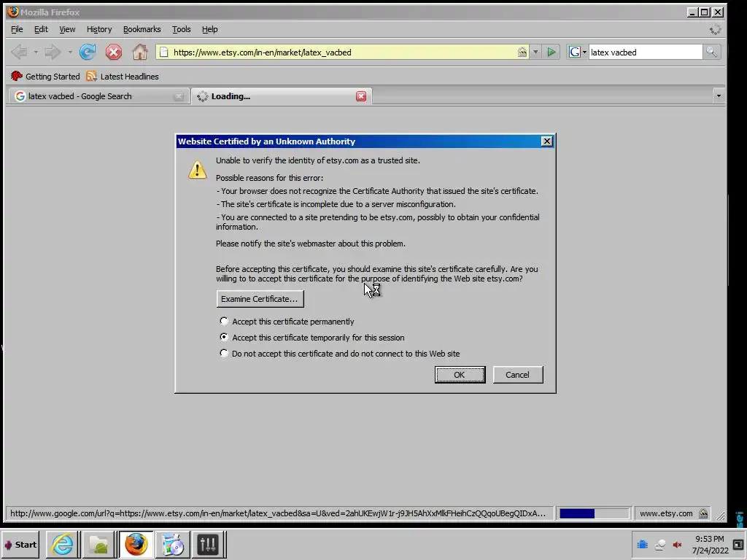747x560 pixels.
Task: Click the Examine Certificate button
Action: 260,299
